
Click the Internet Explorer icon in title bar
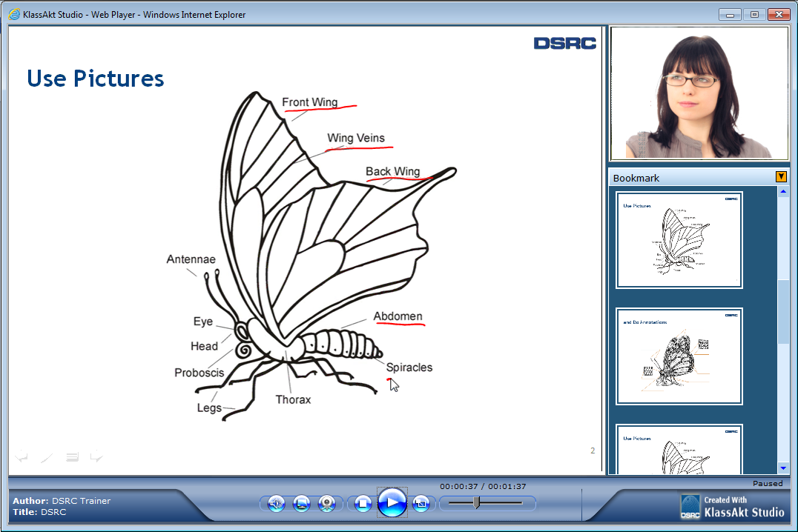click(14, 14)
